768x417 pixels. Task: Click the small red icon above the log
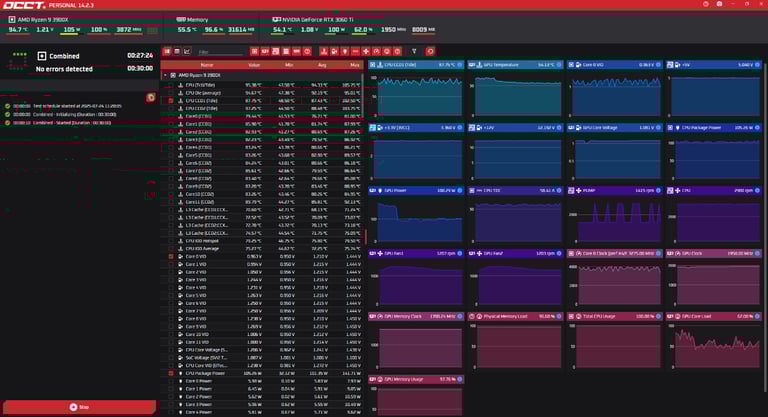(151, 98)
